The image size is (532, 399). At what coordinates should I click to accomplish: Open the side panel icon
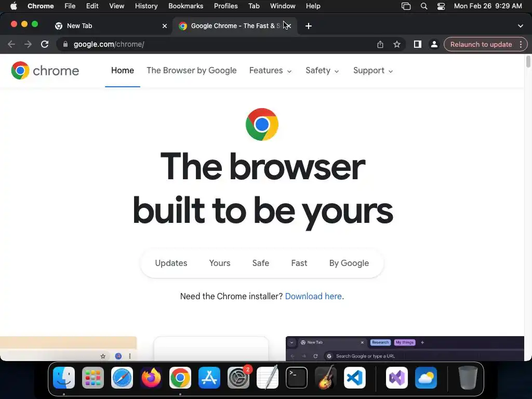[x=417, y=45]
